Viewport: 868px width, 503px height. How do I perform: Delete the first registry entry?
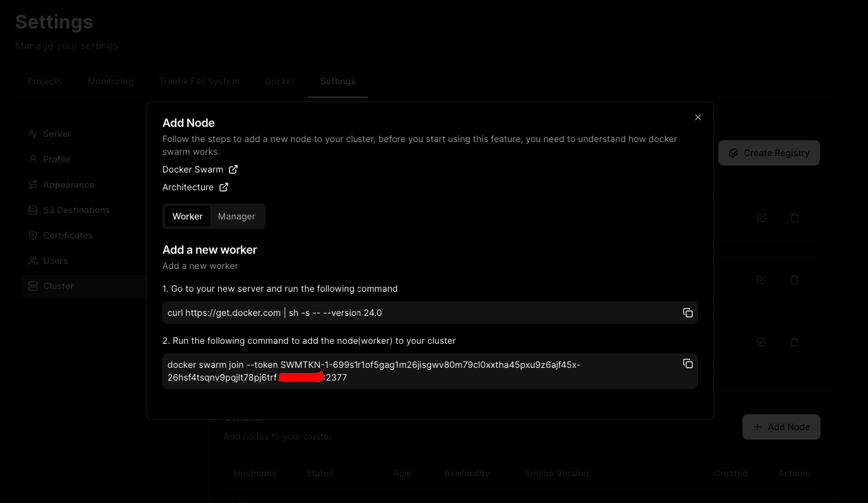(794, 218)
